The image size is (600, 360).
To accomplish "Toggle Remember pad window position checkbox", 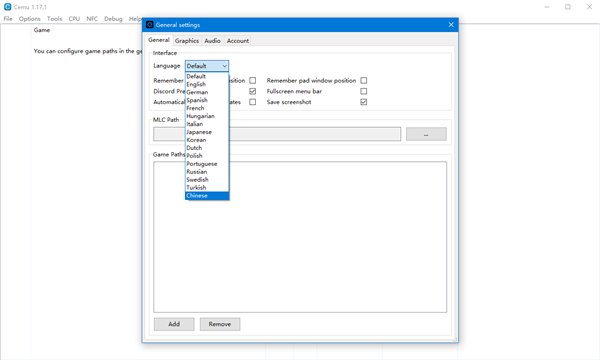I will point(364,80).
